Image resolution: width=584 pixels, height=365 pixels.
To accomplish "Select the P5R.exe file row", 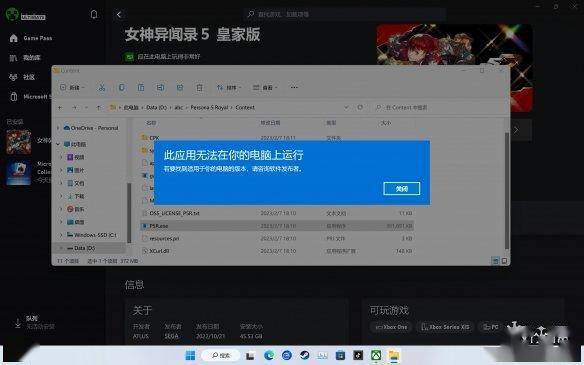I will coord(277,226).
